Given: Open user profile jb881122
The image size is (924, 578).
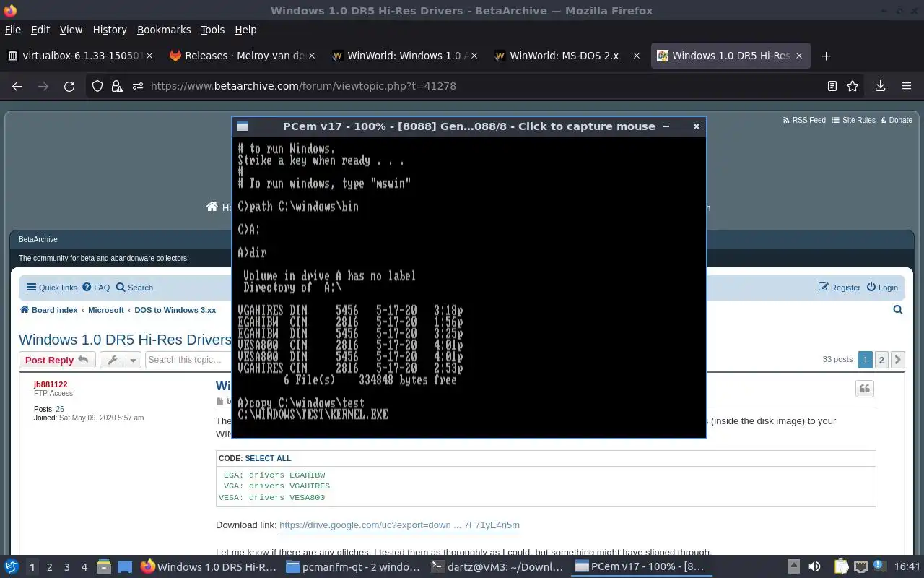Looking at the screenshot, I should (x=51, y=384).
